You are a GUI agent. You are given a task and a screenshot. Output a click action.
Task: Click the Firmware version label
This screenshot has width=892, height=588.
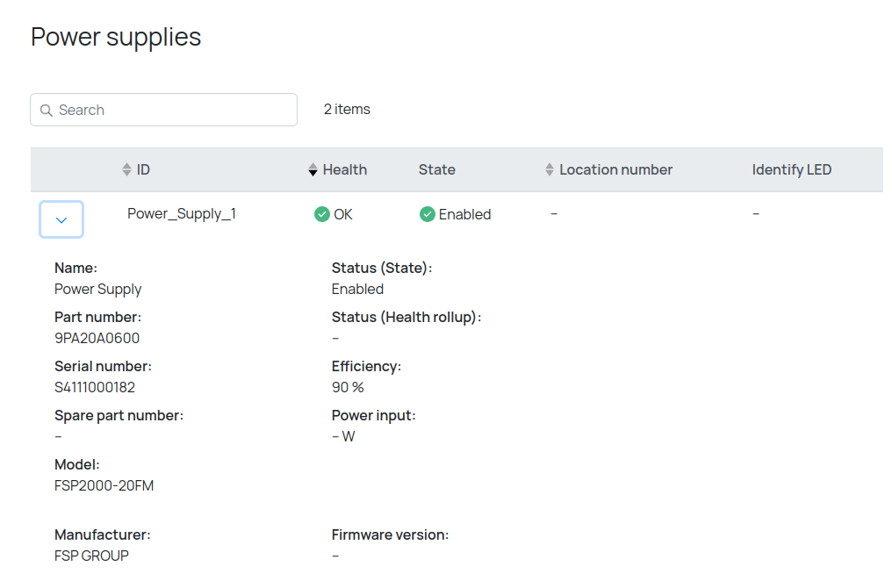tap(390, 534)
